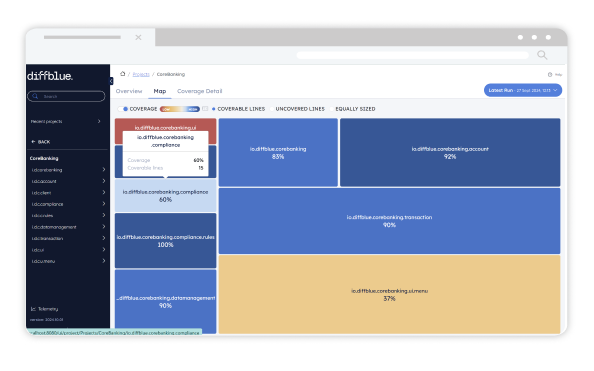Click the magnifier icon in the browser bar
The height and width of the screenshot is (371, 594).
542,55
